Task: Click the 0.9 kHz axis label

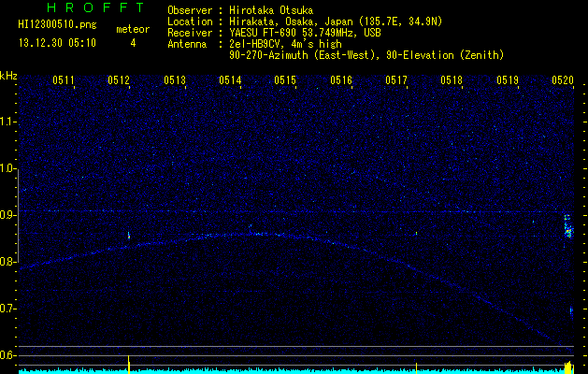Action: (7, 215)
